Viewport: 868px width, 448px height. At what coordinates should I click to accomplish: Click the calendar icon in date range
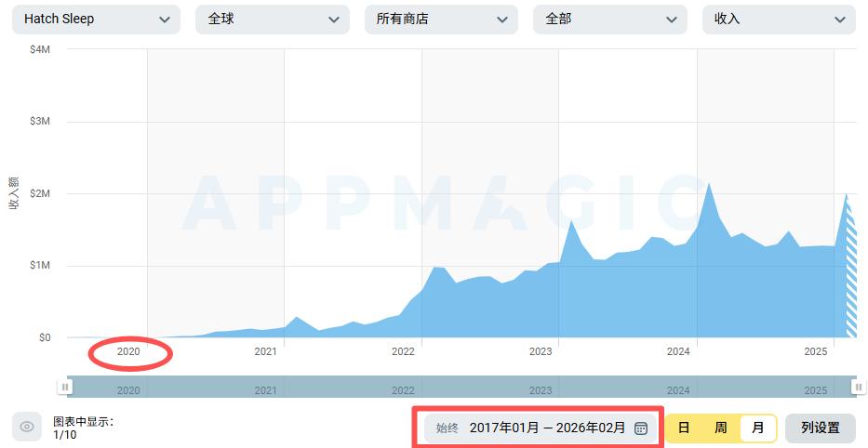641,428
